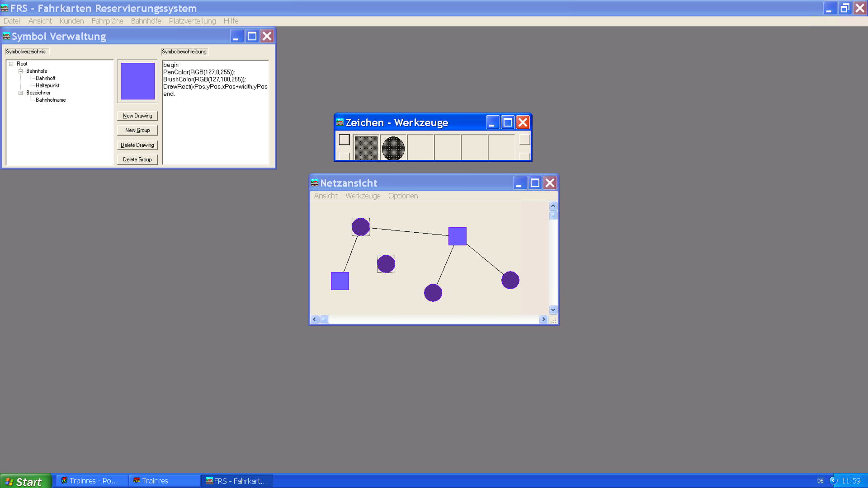Click the isolated selected circle node
The height and width of the screenshot is (488, 868).
(x=386, y=264)
